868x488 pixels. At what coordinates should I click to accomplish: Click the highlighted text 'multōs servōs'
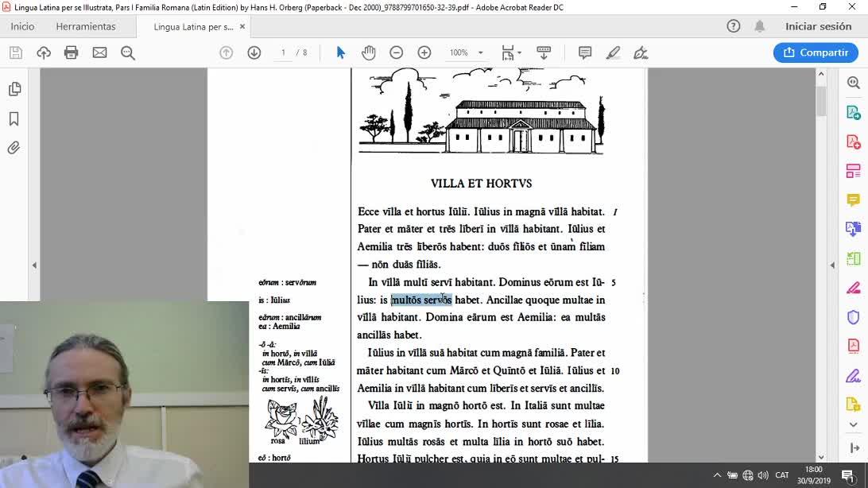[x=422, y=300]
